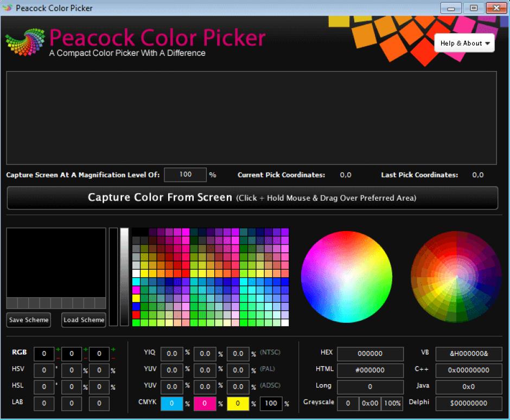This screenshot has height=420, width=510.
Task: Click the second RGB value field
Action: click(72, 354)
